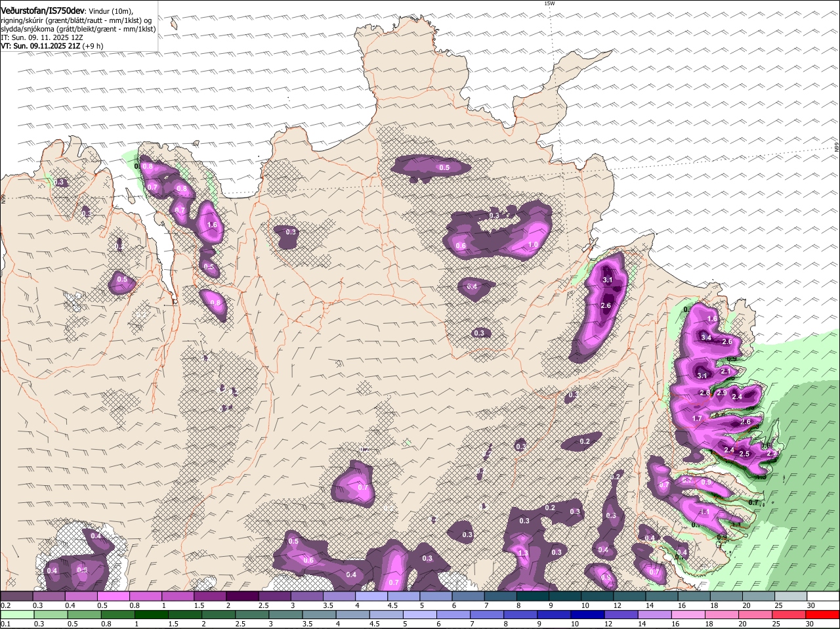Click the bold 'VT: Sun. 09.11.2025 21Z (+9 h)' line
The width and height of the screenshot is (840, 629).
(x=52, y=46)
